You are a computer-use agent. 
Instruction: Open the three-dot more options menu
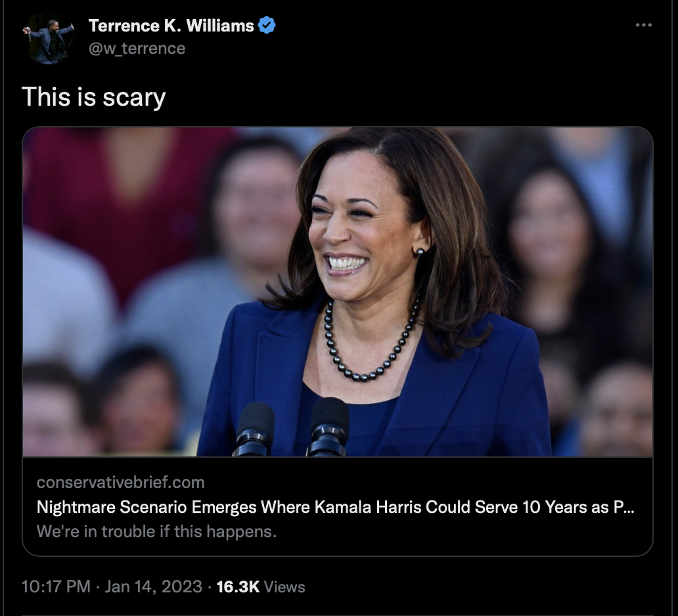coord(643,25)
